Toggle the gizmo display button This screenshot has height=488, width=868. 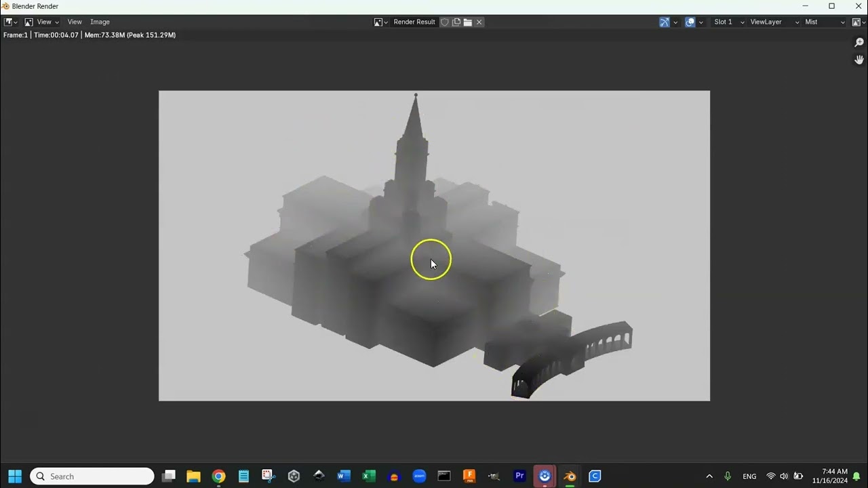click(x=665, y=22)
